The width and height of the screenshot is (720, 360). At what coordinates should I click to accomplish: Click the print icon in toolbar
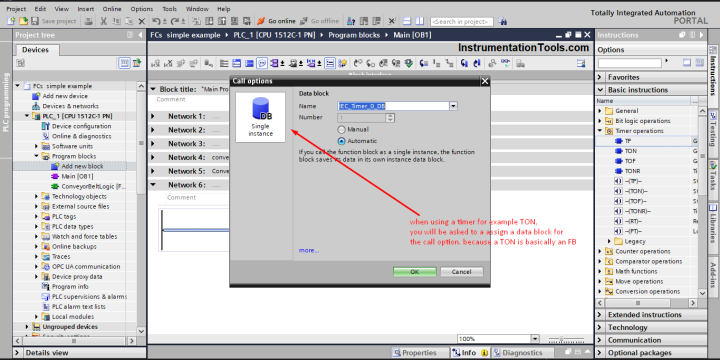click(89, 21)
